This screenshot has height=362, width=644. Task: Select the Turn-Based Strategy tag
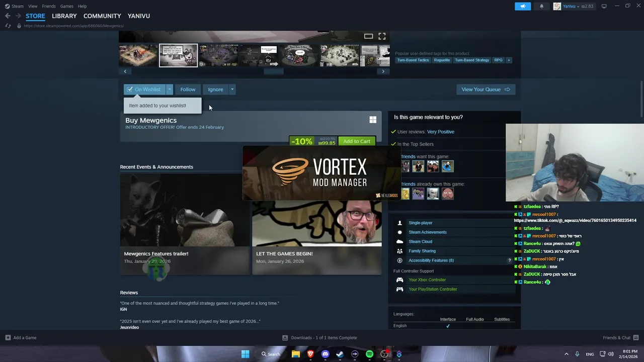(x=472, y=60)
